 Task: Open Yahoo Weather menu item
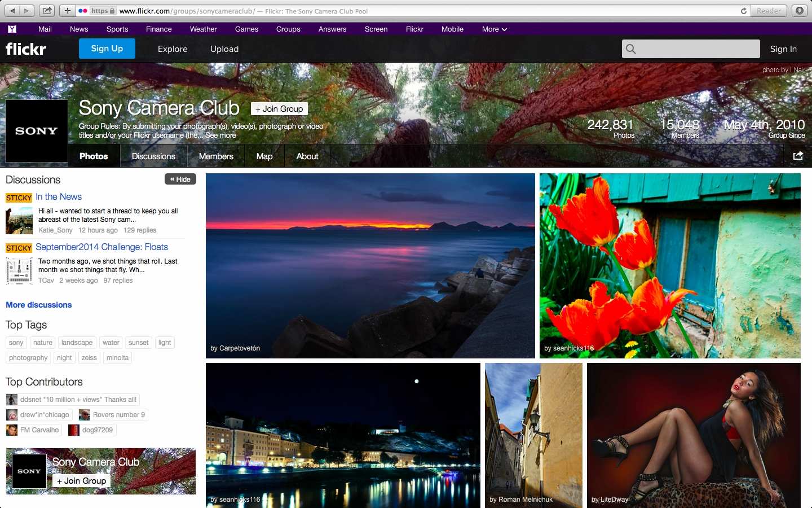[x=204, y=29]
